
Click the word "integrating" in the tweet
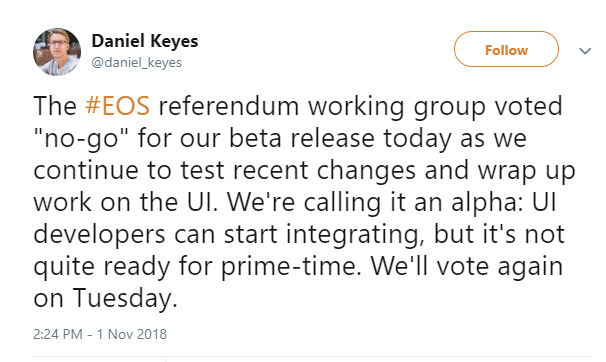(x=355, y=235)
